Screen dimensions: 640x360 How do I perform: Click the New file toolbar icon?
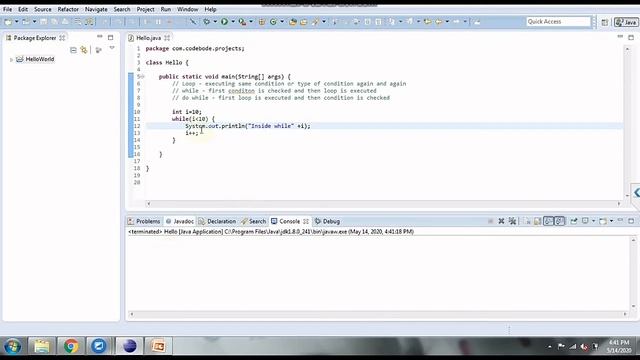(x=8, y=22)
